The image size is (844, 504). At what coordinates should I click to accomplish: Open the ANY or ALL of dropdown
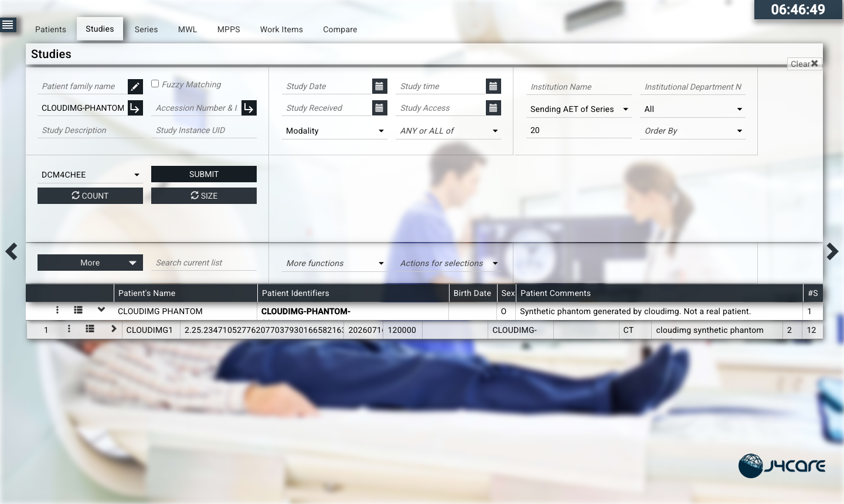click(449, 131)
